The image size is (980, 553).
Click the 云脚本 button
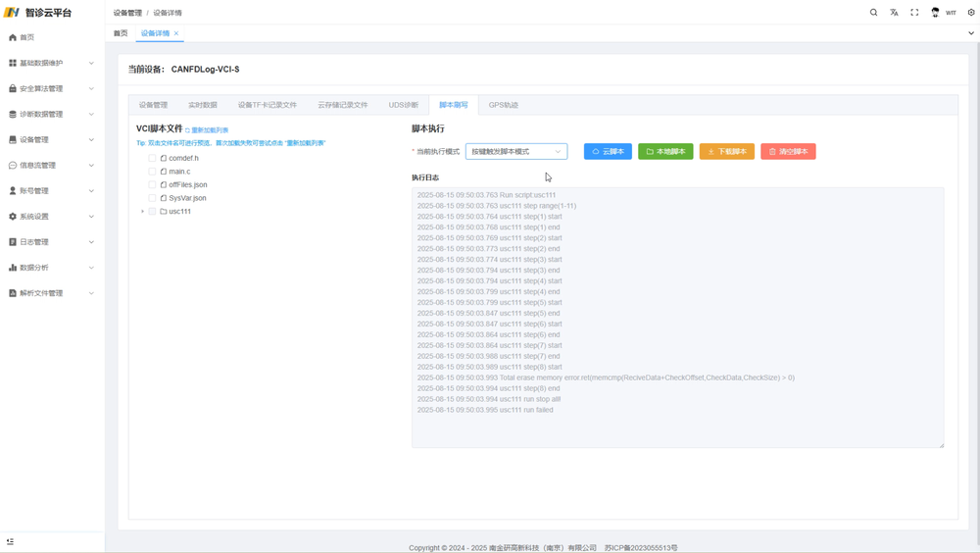click(x=608, y=152)
